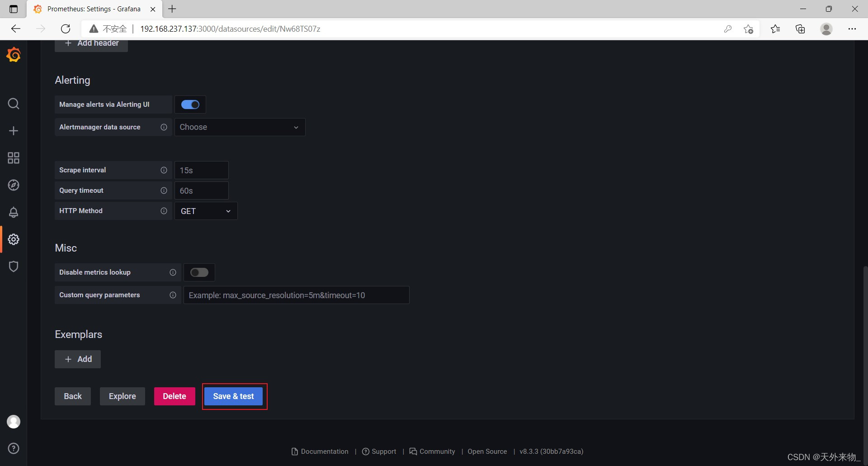Open the Create plus menu in sidebar

coord(14,131)
